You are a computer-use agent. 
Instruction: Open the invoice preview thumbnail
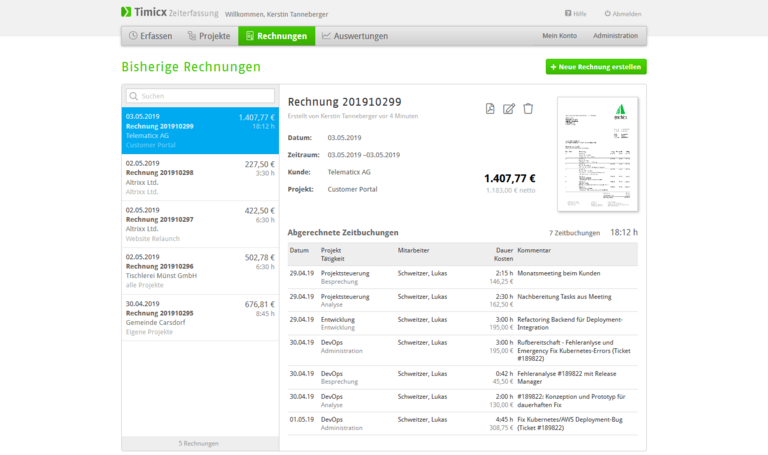(x=598, y=154)
